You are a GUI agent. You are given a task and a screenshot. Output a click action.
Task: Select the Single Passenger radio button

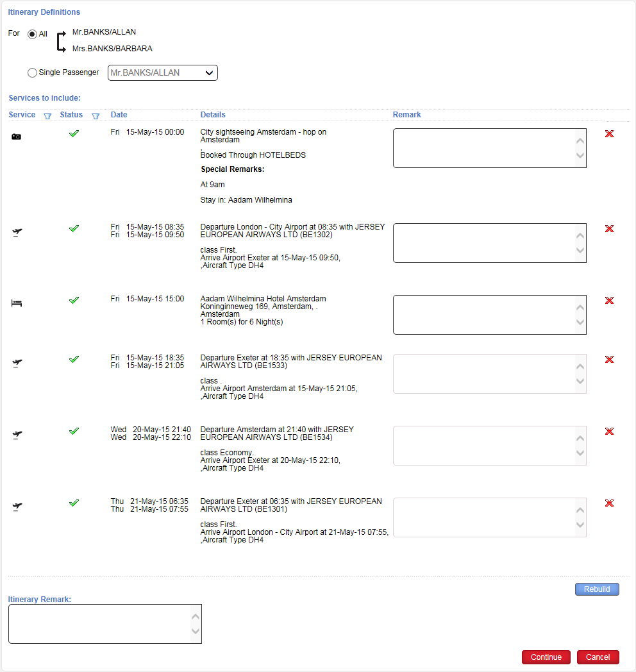[32, 73]
